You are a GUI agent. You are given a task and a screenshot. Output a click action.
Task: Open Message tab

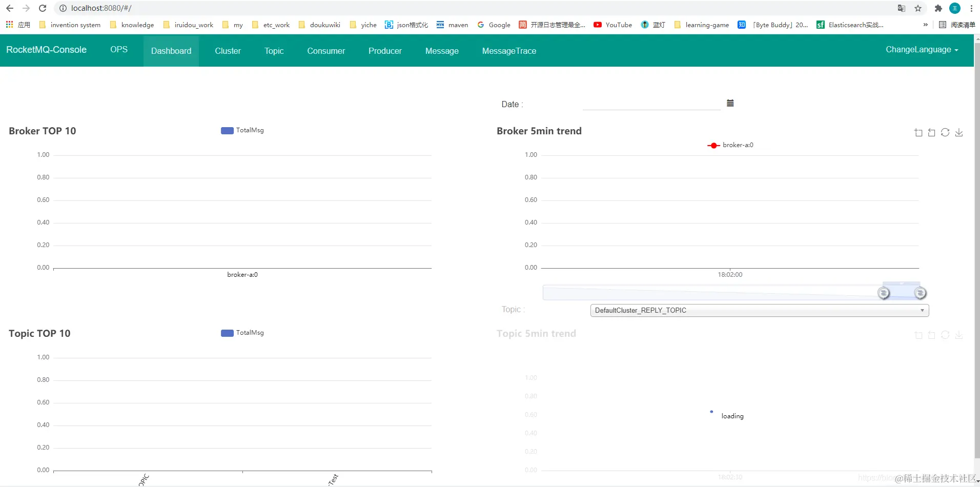coord(442,51)
